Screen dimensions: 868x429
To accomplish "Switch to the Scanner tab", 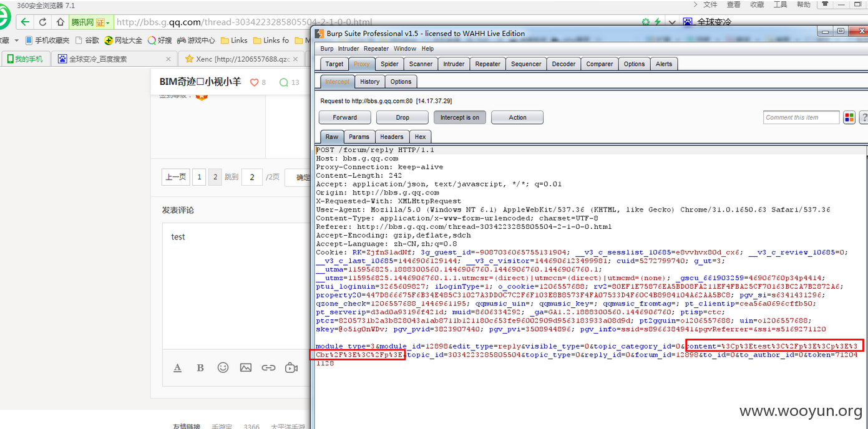I will [421, 64].
